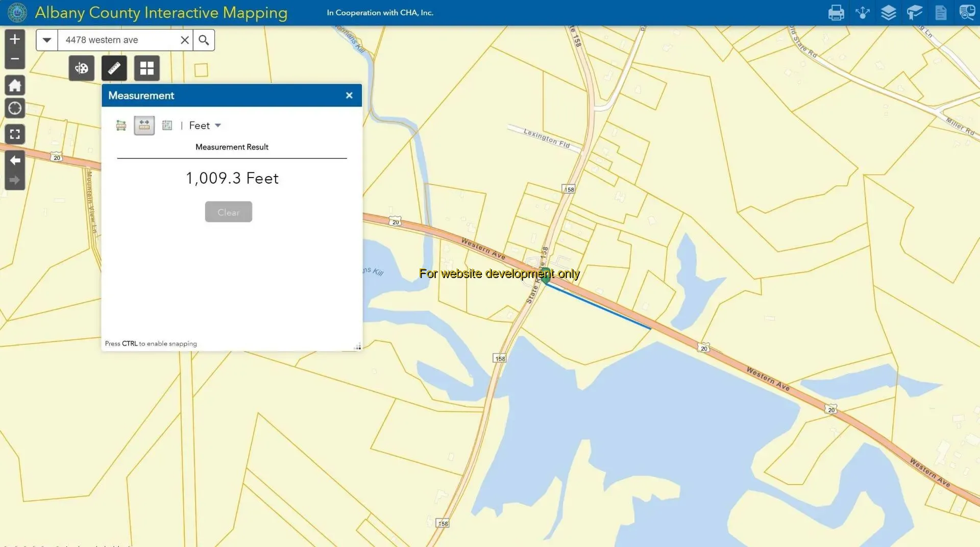980x547 pixels.
Task: Click the search text input field
Action: (120, 40)
